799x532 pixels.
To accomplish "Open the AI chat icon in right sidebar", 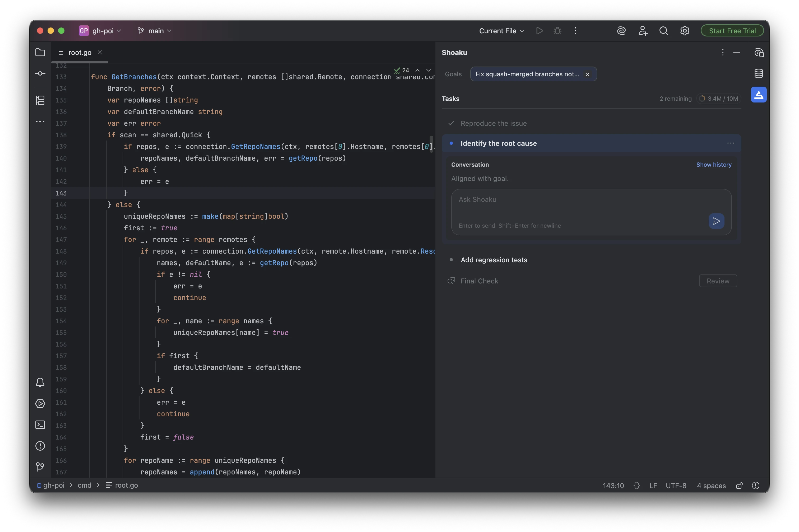I will [x=759, y=53].
